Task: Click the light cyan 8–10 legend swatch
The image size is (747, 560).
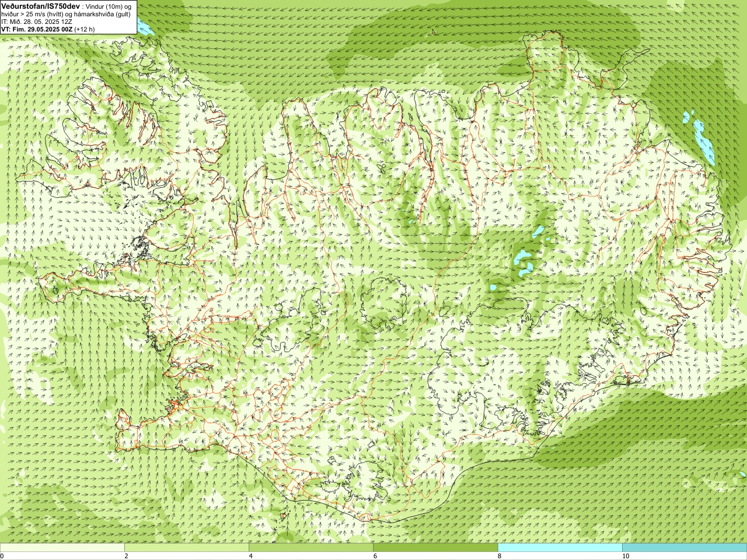Action: pos(560,548)
